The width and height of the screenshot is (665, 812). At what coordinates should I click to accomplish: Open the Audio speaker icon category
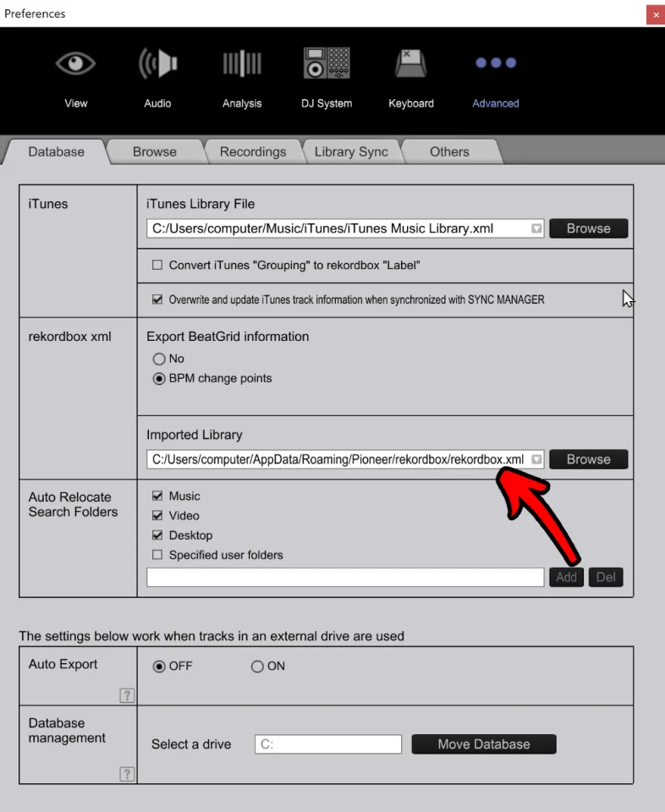157,63
